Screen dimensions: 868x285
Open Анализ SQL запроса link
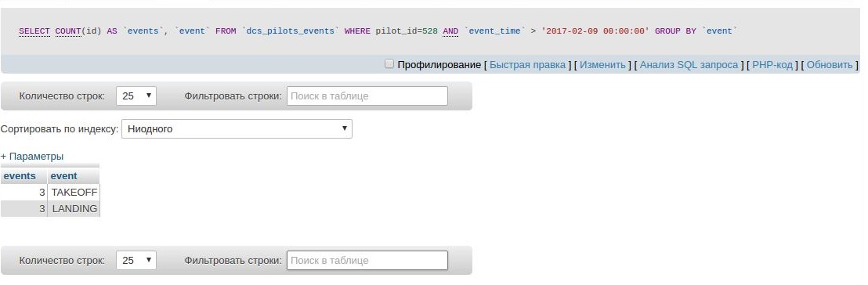(689, 65)
